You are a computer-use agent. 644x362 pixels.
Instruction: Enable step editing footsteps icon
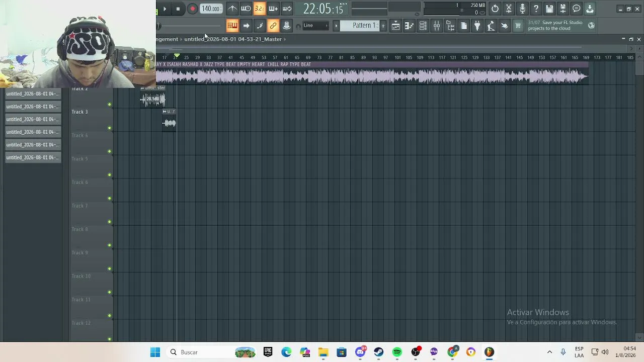click(x=260, y=26)
